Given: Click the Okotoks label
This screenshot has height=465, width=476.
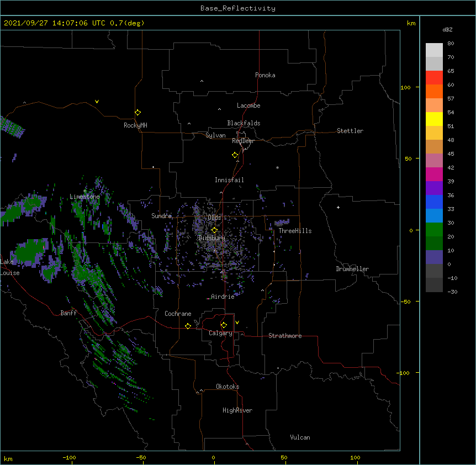Looking at the screenshot, I should (228, 387).
